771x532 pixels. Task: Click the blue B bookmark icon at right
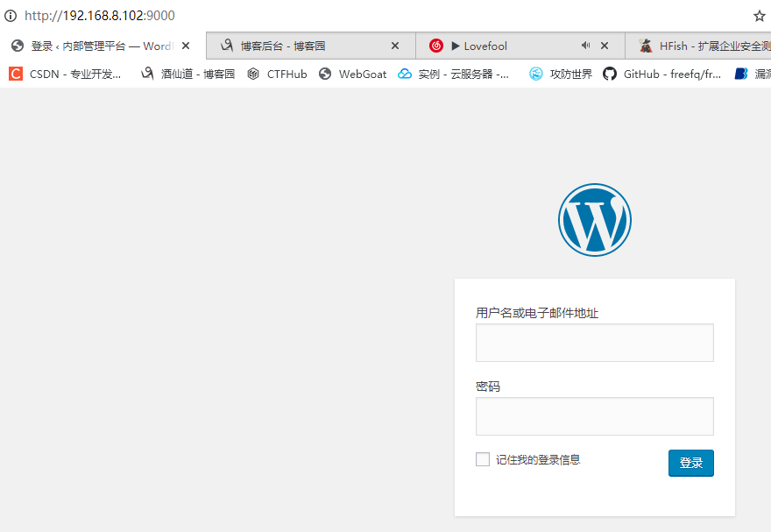pos(741,74)
